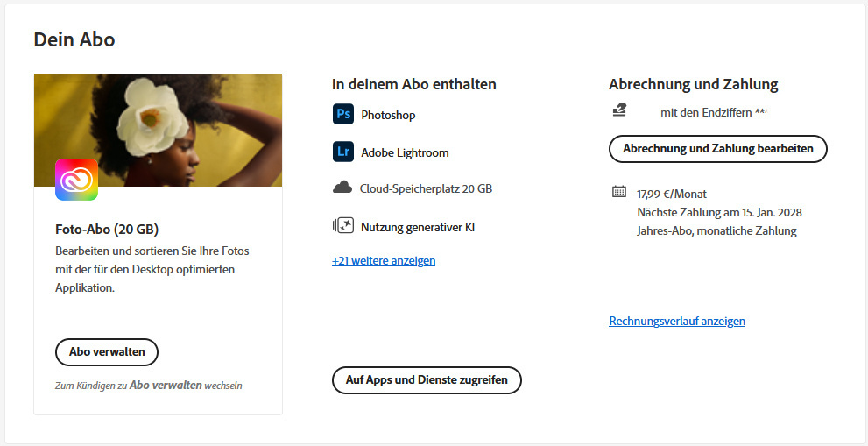Open Abrechnung und Zahlung bearbeiten
This screenshot has height=446, width=868.
(x=717, y=149)
